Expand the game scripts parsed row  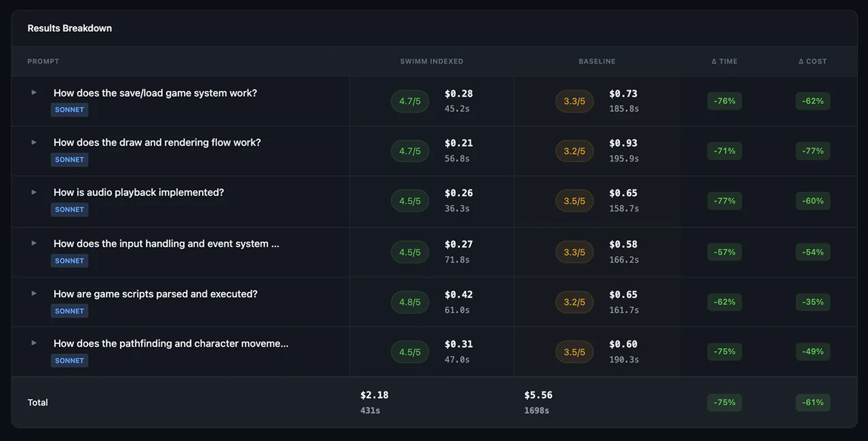[34, 293]
